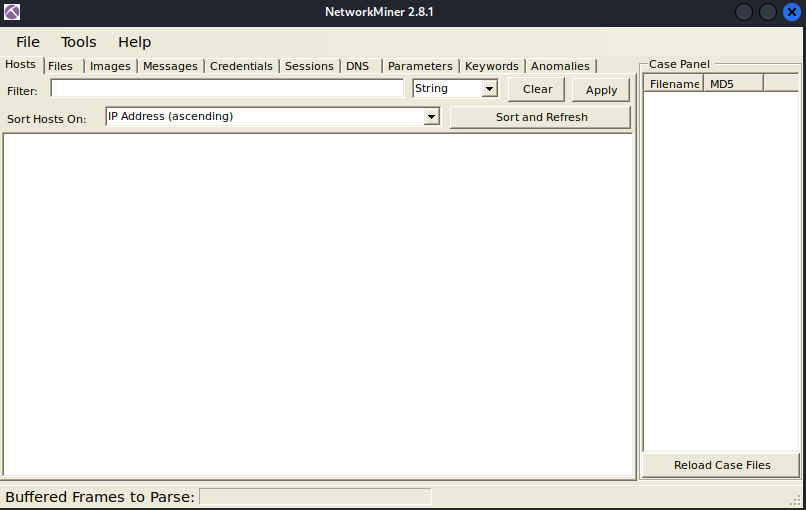
Task: Close the NetworkMiner window
Action: tap(792, 12)
